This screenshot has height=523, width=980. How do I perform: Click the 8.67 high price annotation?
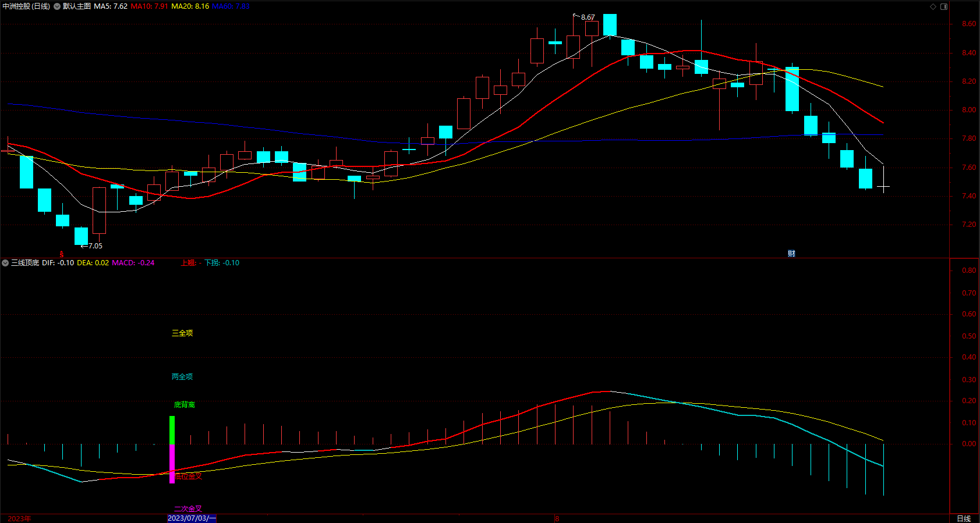pos(588,17)
